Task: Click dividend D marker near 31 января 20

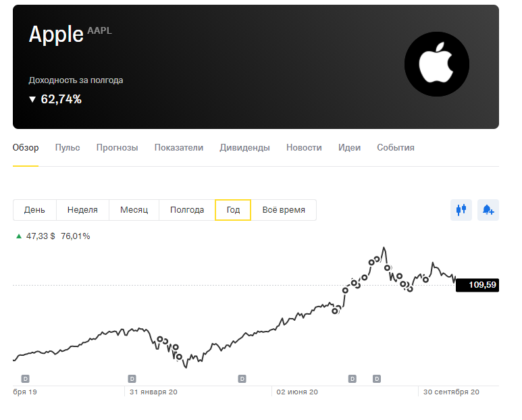Action: 132,379
